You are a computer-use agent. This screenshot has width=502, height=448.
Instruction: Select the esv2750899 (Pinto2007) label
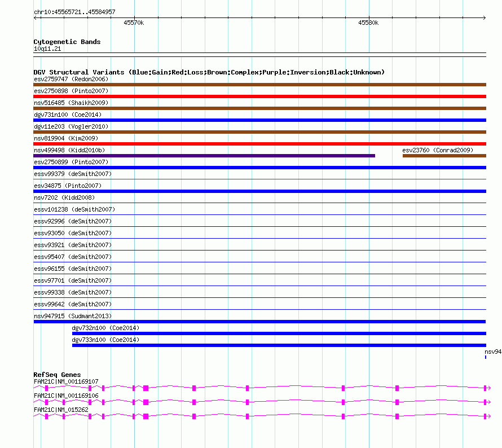71,162
